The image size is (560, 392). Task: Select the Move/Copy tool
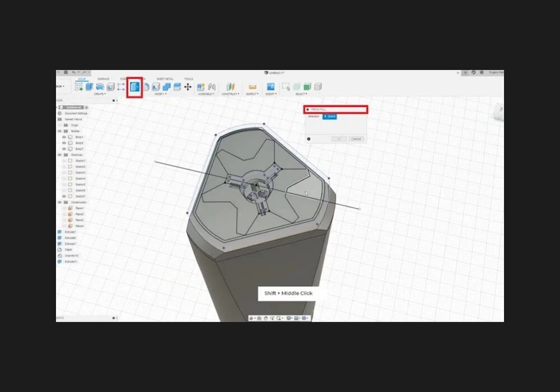pyautogui.click(x=188, y=87)
